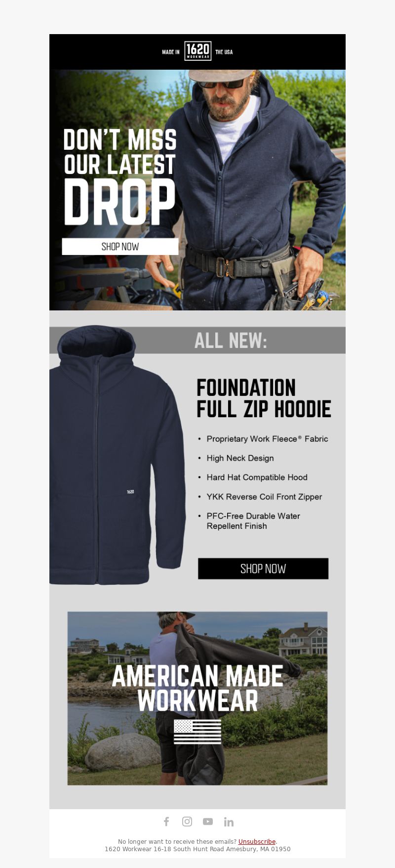Image resolution: width=395 pixels, height=868 pixels.
Task: Click the American flag graphic
Action: tap(197, 732)
